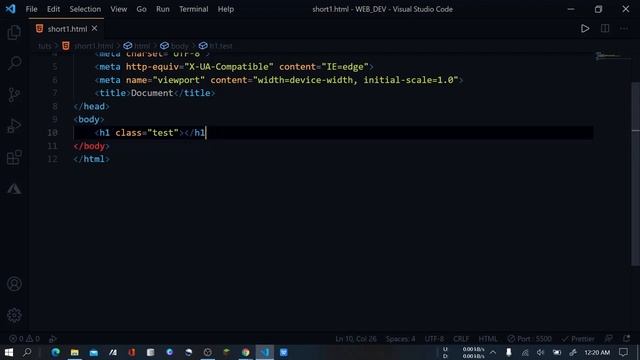Image resolution: width=640 pixels, height=360 pixels.
Task: Click the line 12 number in gutter
Action: 53,159
